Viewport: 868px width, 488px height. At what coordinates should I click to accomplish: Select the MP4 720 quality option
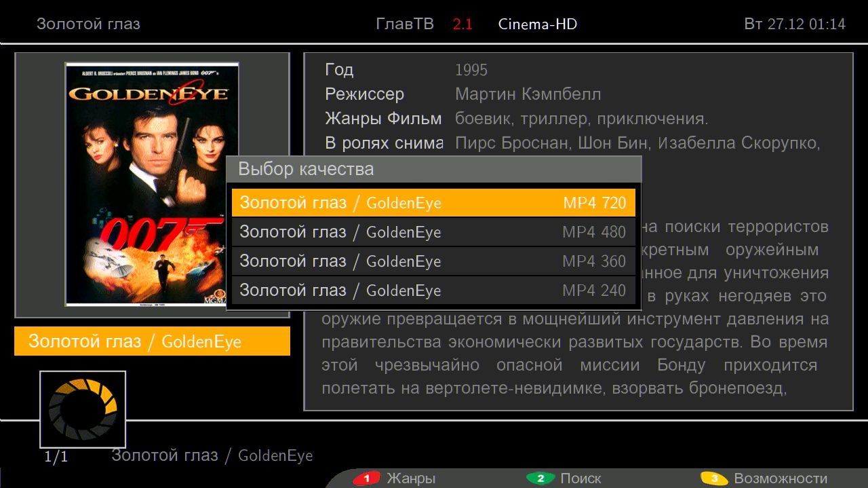point(433,203)
